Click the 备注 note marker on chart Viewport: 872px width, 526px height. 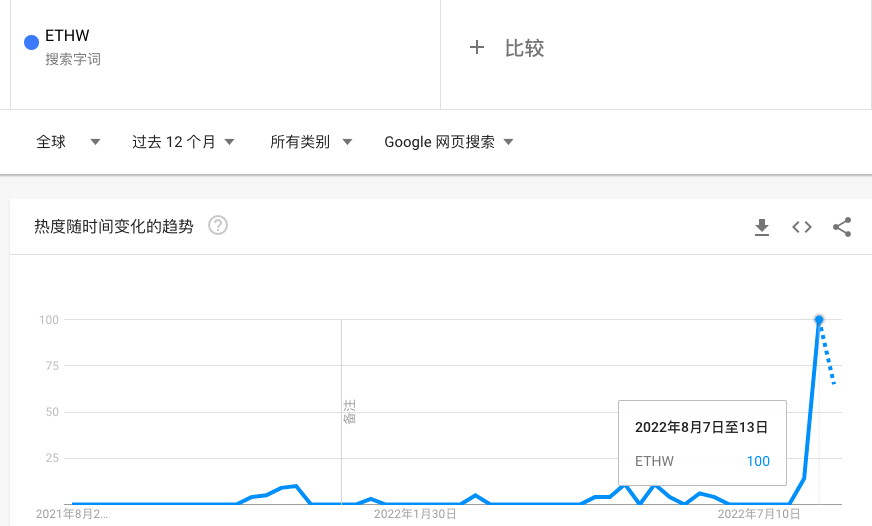349,411
